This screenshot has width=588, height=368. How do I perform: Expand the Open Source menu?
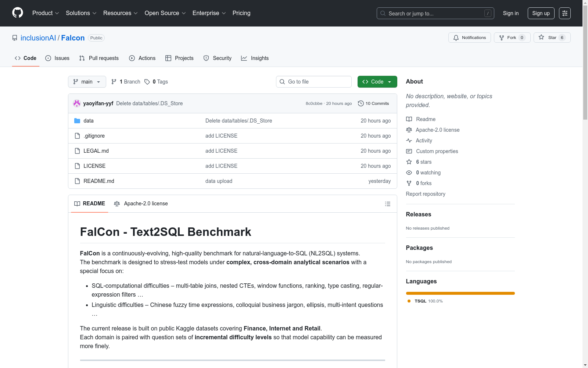pyautogui.click(x=165, y=13)
